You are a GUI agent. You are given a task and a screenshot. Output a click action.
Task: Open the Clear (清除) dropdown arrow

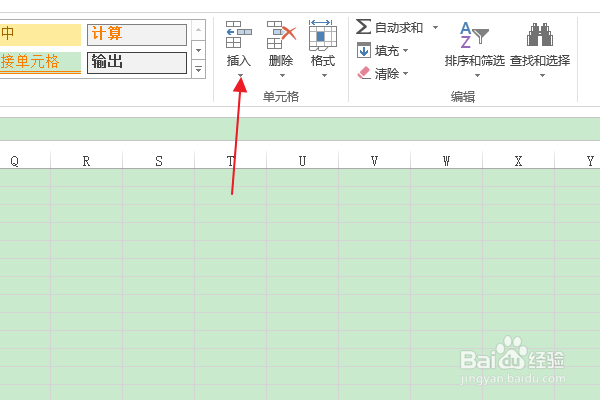[x=406, y=73]
